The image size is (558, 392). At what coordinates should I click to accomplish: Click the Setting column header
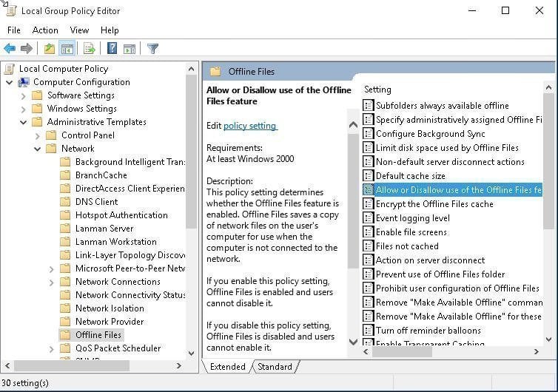pyautogui.click(x=377, y=89)
